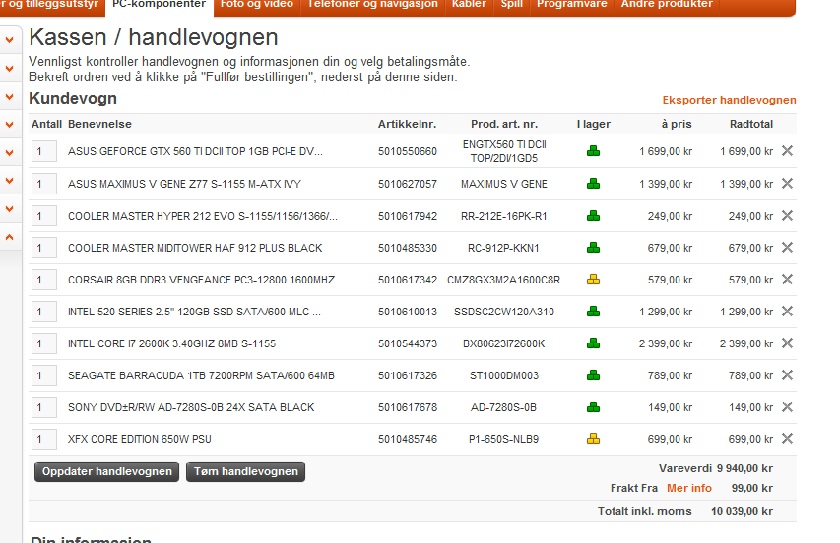Image resolution: width=840 pixels, height=543 pixels.
Task: Click the Radtotal column header
Action: click(x=751, y=124)
